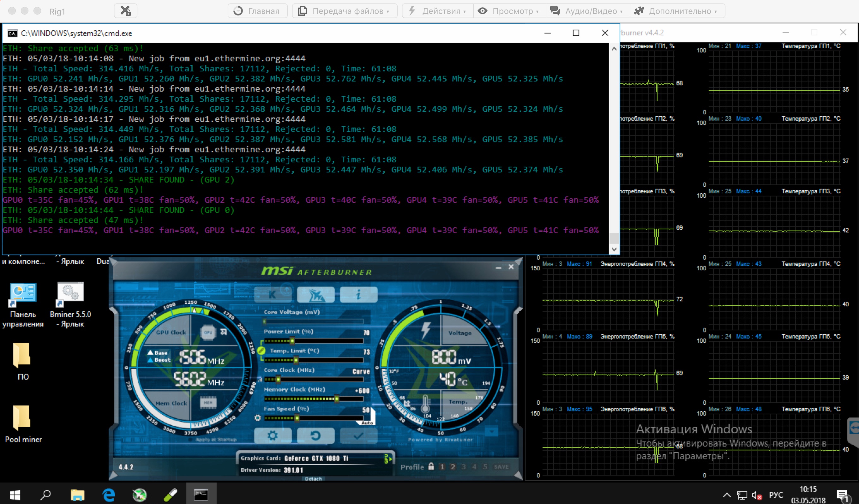Launch Microsoft Edge from the taskbar
859x504 pixels.
pos(109,495)
